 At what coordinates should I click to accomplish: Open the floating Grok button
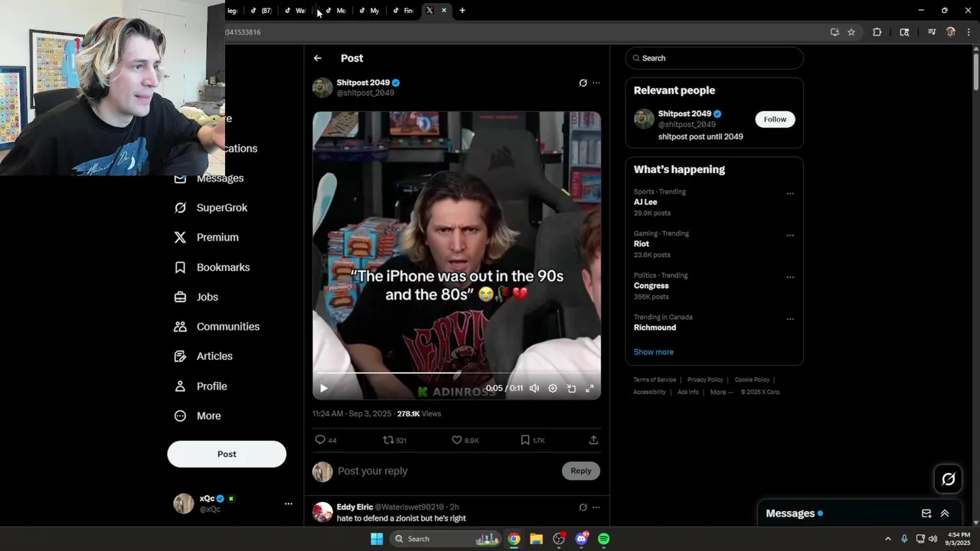point(949,479)
